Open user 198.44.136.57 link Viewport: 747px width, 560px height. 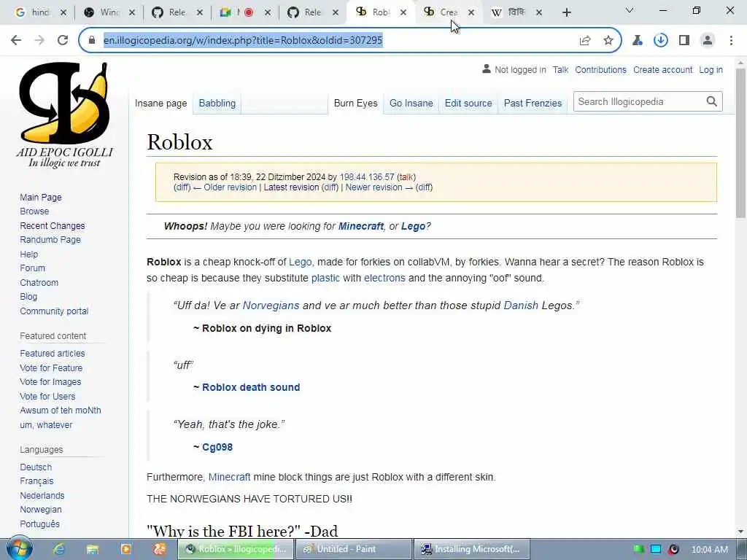point(367,177)
